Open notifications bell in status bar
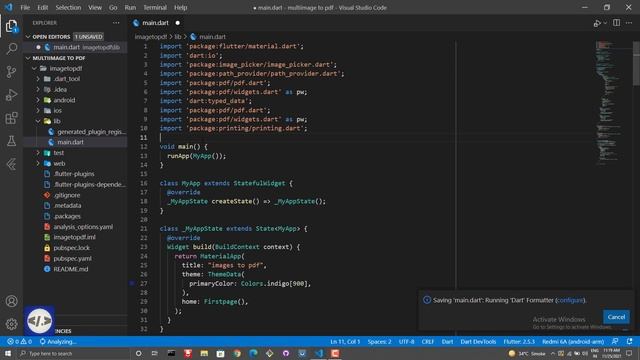The image size is (640, 360). pyautogui.click(x=629, y=341)
